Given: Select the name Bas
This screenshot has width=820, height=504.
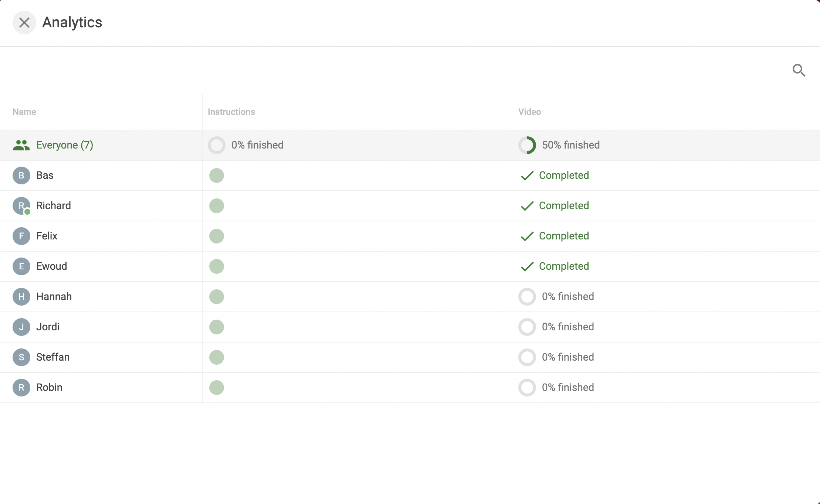Looking at the screenshot, I should [x=45, y=176].
